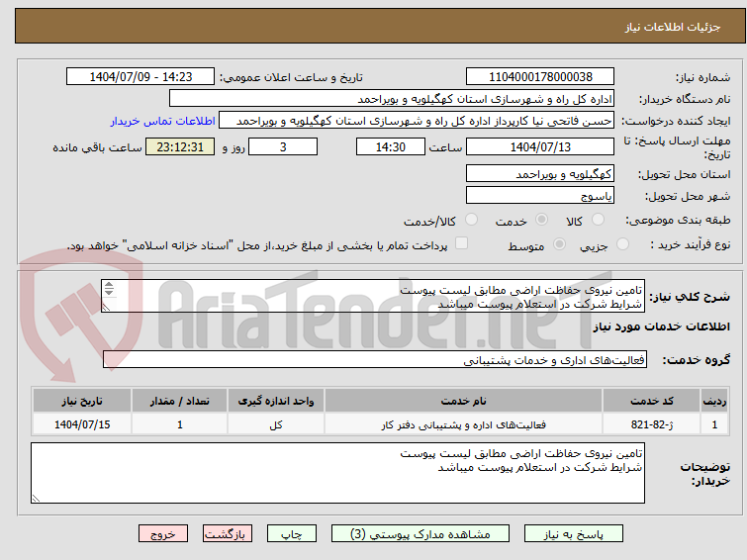Click the days remaining field showing 3

(283, 146)
